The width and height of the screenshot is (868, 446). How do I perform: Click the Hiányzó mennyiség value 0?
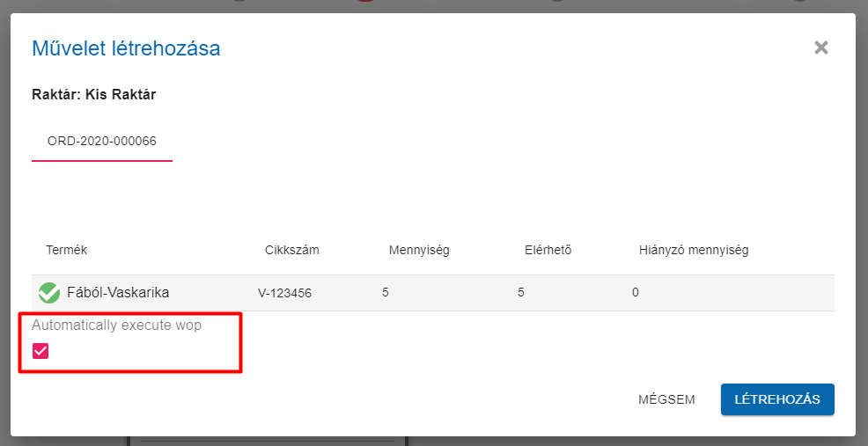[x=636, y=292]
